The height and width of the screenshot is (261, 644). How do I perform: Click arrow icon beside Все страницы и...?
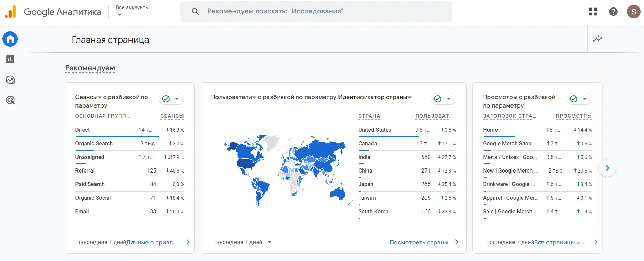pos(595,242)
